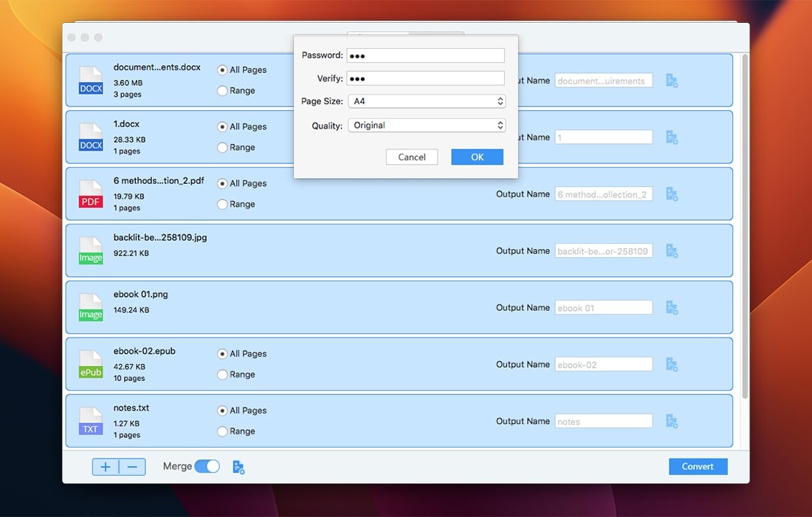The width and height of the screenshot is (812, 517).
Task: Open the Page Size A4 dropdown
Action: click(426, 101)
